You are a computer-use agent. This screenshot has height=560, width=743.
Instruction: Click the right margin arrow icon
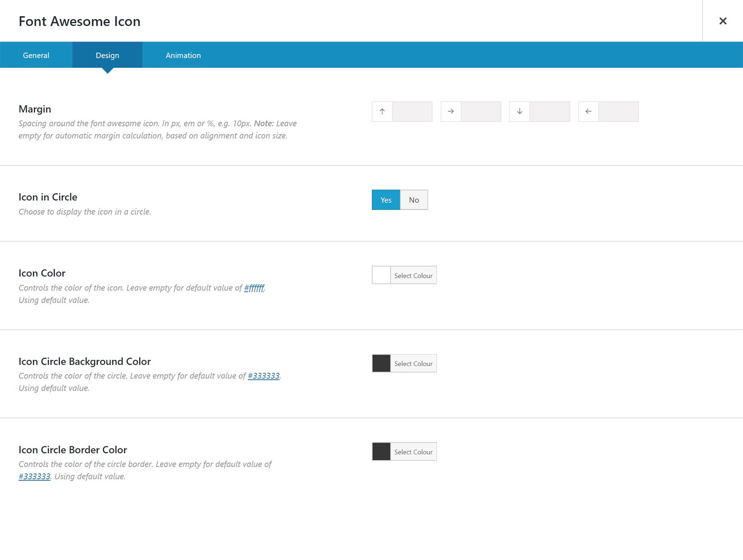coord(451,111)
